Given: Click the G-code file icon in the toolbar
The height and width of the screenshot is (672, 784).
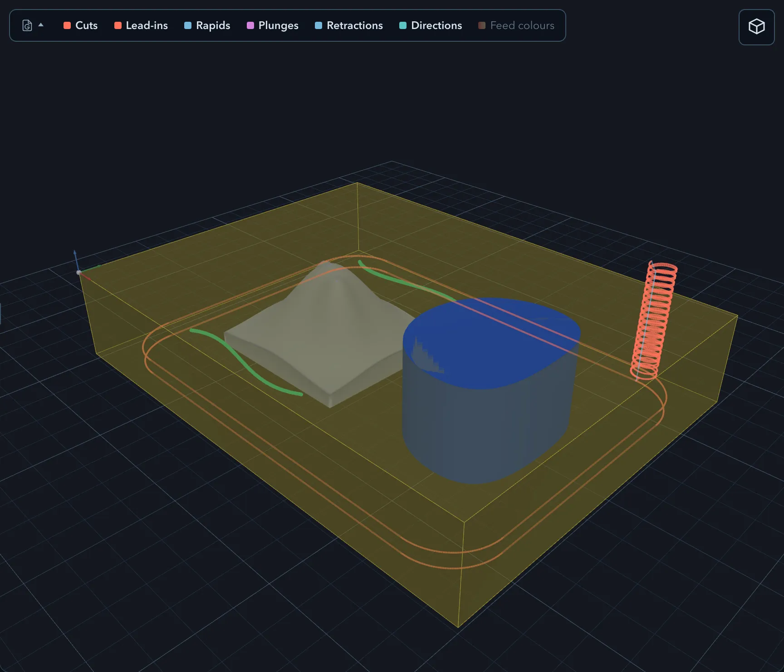Looking at the screenshot, I should pyautogui.click(x=27, y=25).
